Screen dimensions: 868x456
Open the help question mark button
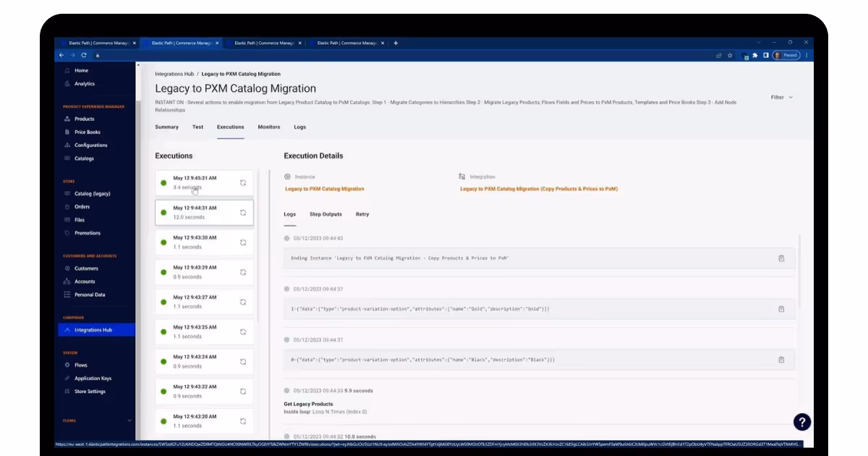pos(801,422)
